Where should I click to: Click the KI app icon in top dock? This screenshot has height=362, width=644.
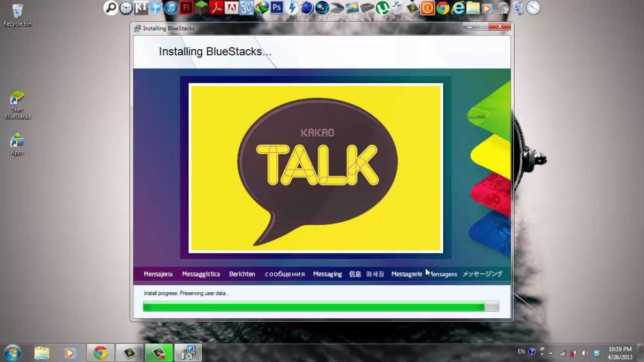[141, 8]
